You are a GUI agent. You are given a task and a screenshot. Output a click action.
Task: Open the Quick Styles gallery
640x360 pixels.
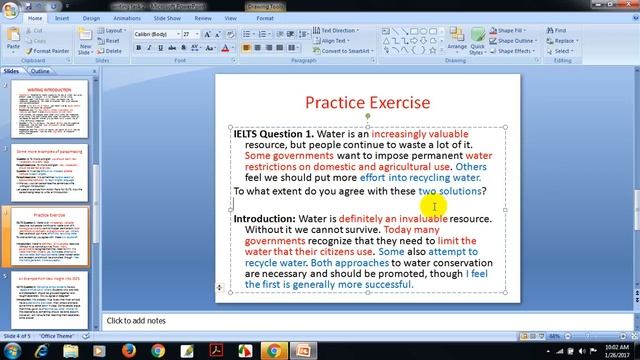coord(477,41)
